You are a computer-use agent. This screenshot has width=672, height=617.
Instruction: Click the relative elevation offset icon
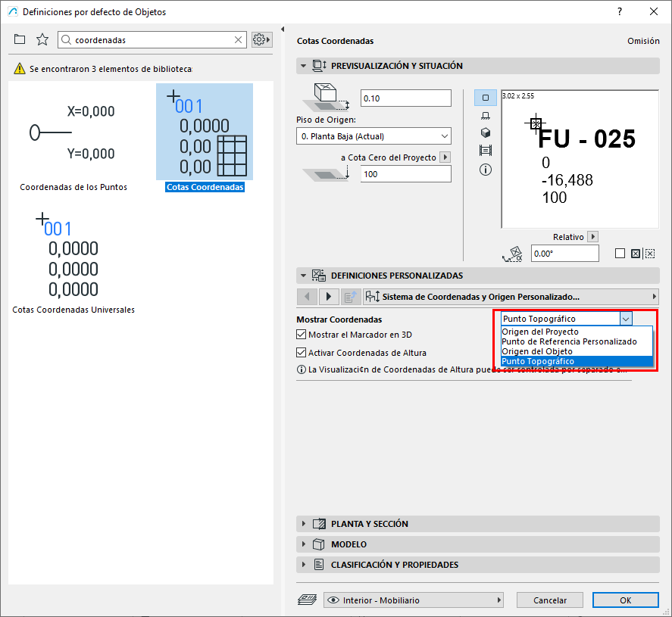point(327,173)
